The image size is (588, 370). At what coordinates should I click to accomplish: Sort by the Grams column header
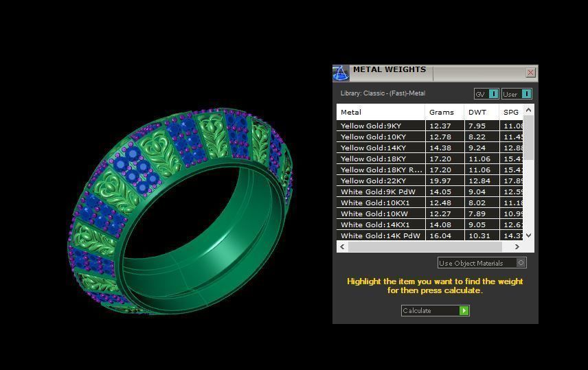click(444, 112)
